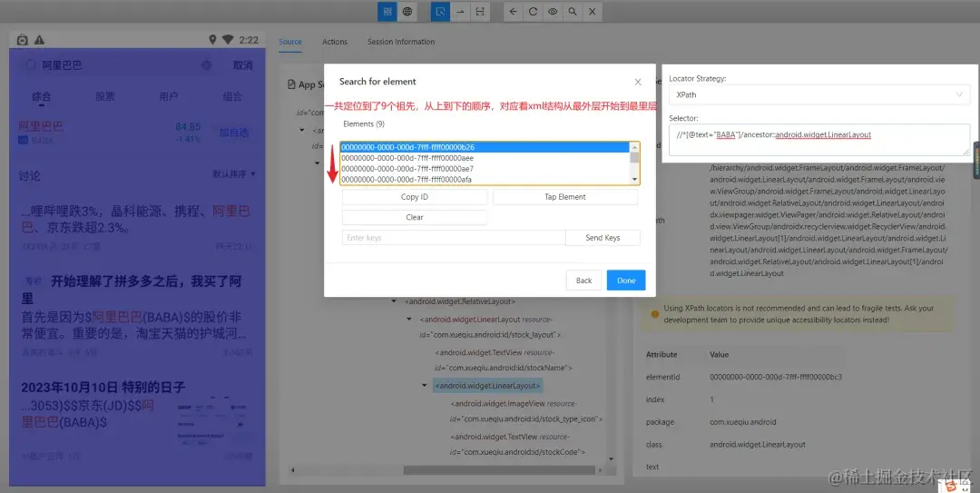This screenshot has width=980, height=493.
Task: Click the elements list scrollbar thumb
Action: [x=635, y=157]
